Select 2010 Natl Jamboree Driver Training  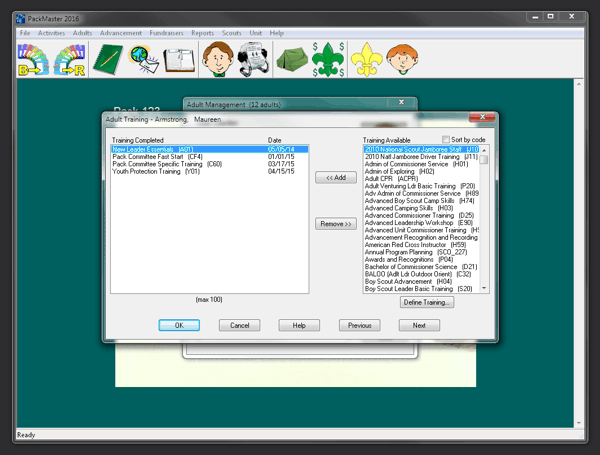(421, 157)
